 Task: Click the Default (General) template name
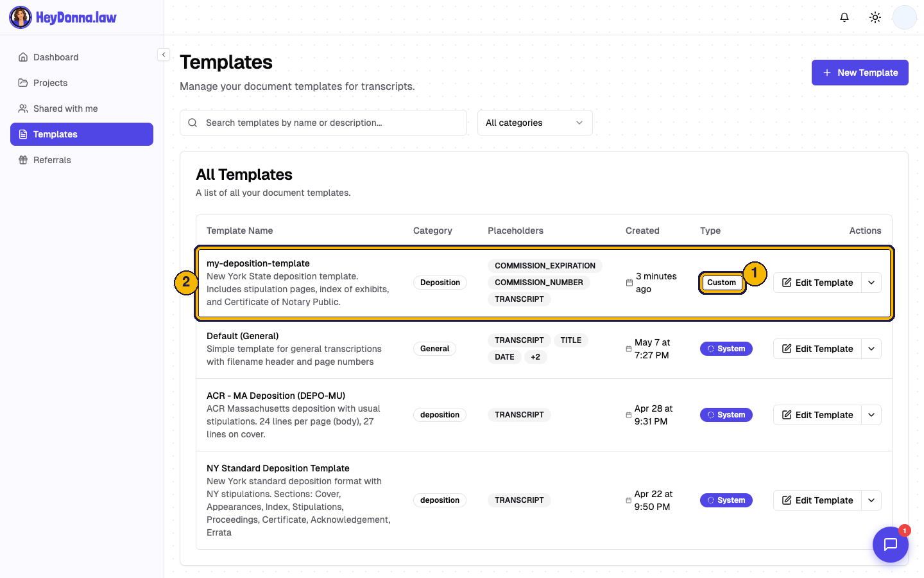click(243, 336)
